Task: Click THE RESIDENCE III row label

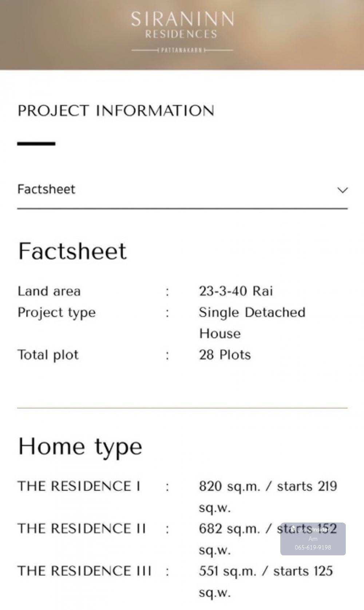Action: coord(84,571)
